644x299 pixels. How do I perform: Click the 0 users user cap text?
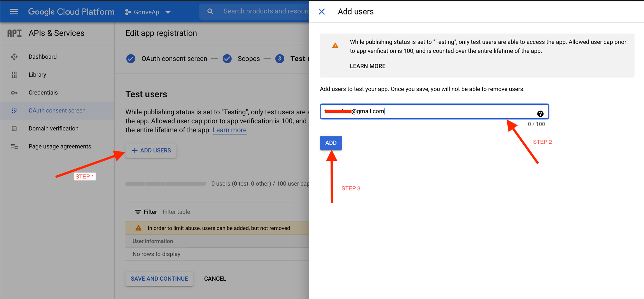pyautogui.click(x=260, y=184)
